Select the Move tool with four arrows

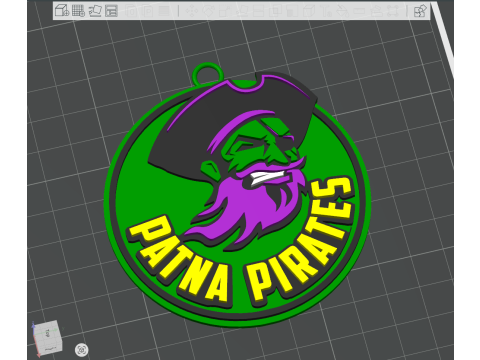point(192,11)
